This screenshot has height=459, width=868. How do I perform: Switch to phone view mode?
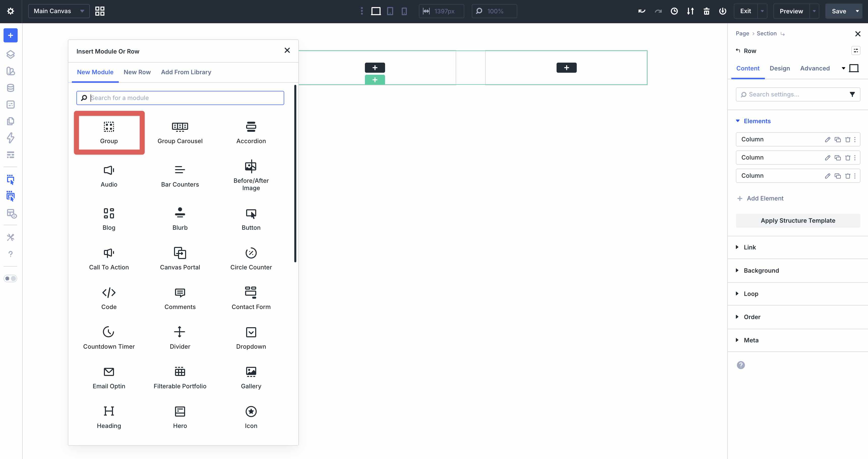point(404,11)
